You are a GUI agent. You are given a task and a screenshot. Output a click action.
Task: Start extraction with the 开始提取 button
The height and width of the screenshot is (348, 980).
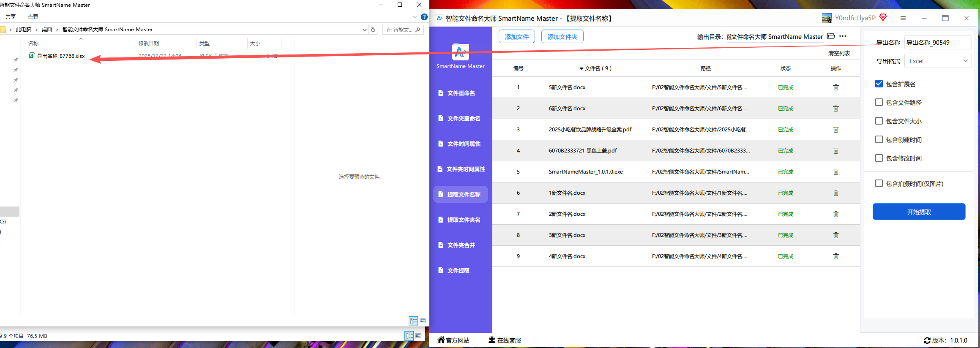click(x=919, y=212)
